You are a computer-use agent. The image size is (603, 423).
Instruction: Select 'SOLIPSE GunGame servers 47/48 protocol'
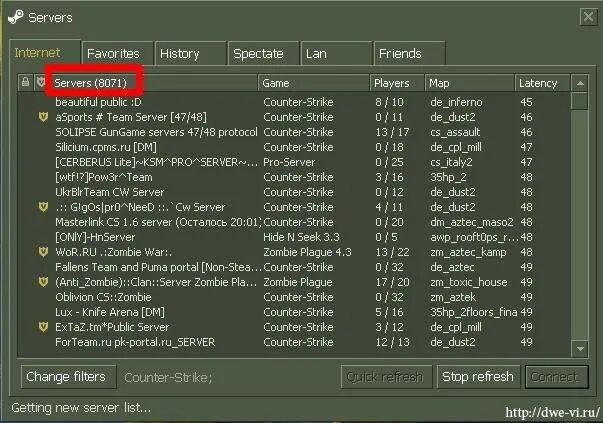[294, 132]
